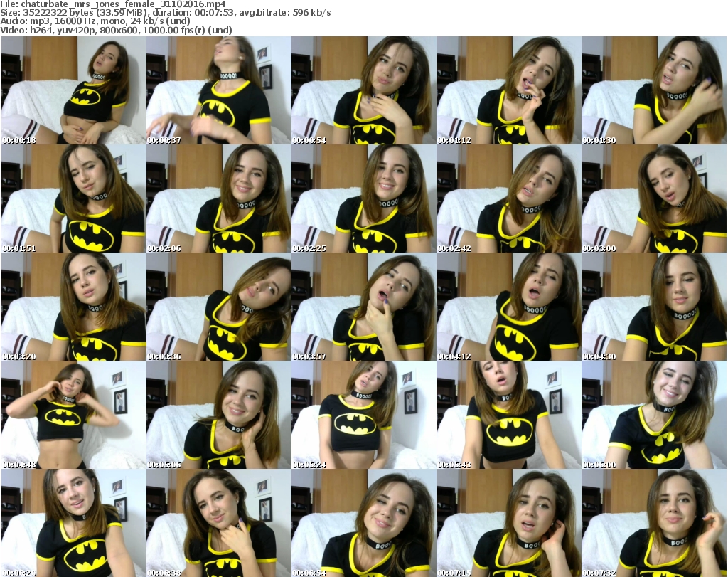Pick the frame labeled 00:01:30
Screen dimensions: 728x577
pyautogui.click(x=653, y=90)
